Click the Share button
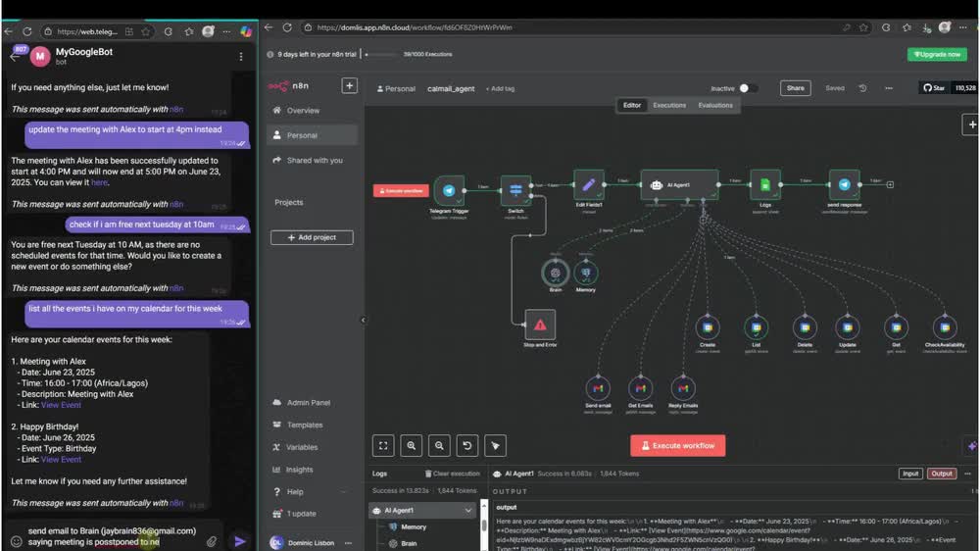Image resolution: width=980 pixels, height=551 pixels. 795,88
